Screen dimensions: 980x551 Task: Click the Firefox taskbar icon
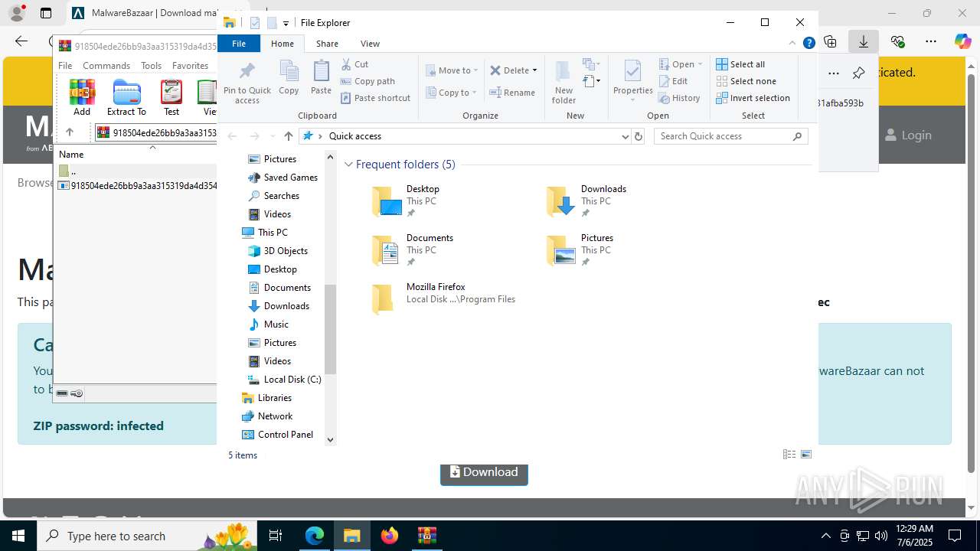pyautogui.click(x=390, y=536)
